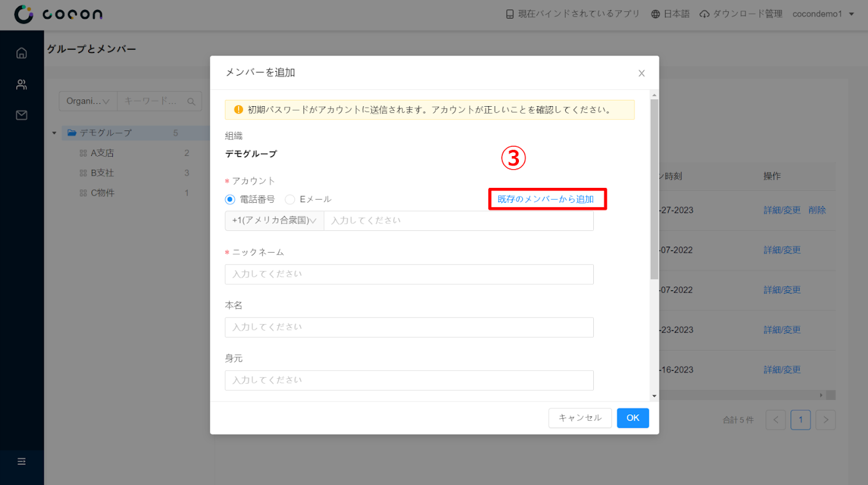Viewport: 868px width, 485px height.
Task: Open ダウンロード管理 menu
Action: (x=741, y=14)
